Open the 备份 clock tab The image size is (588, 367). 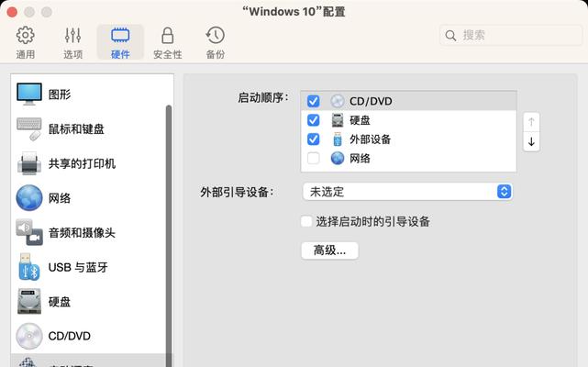click(x=216, y=42)
